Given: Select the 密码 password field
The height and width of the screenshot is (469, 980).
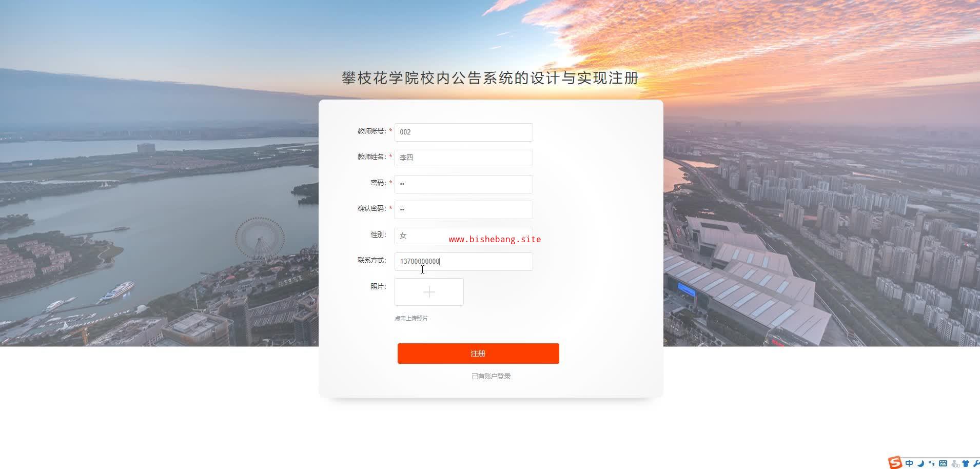Looking at the screenshot, I should pyautogui.click(x=464, y=184).
